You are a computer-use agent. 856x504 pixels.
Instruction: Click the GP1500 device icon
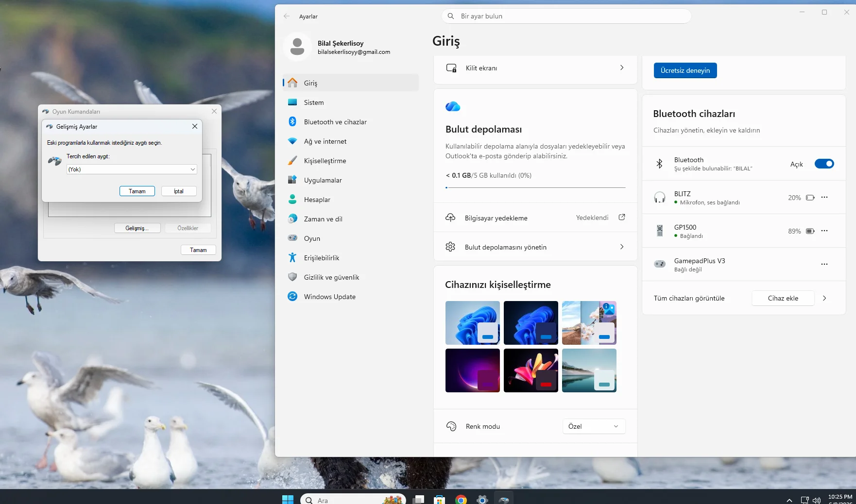point(660,231)
